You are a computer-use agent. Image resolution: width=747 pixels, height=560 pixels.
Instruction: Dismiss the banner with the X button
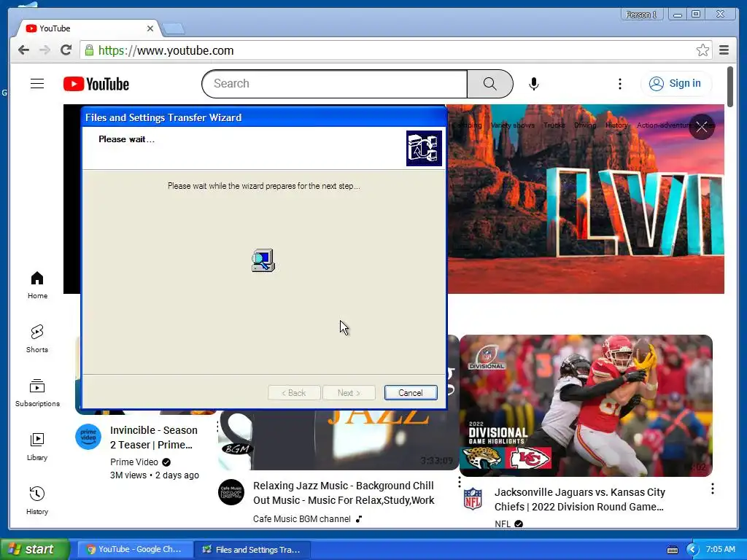pyautogui.click(x=701, y=127)
